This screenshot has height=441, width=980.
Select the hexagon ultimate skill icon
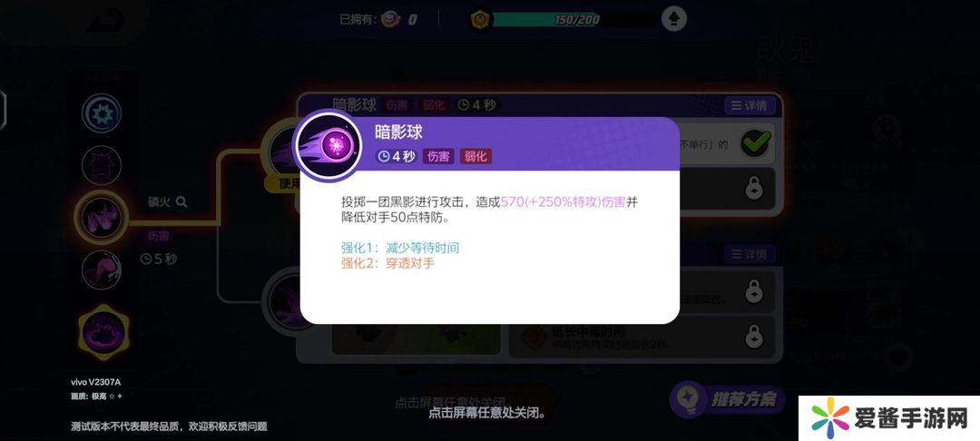click(x=103, y=332)
